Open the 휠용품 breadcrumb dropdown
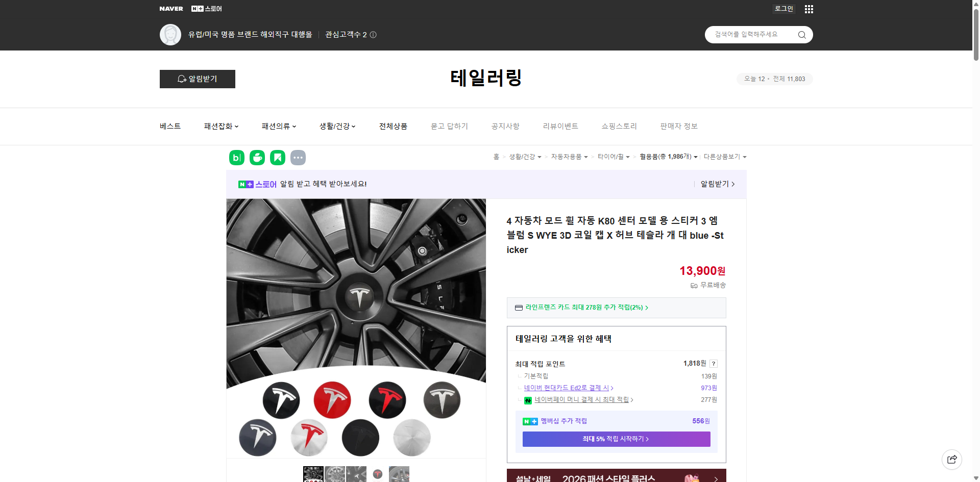 (x=669, y=157)
